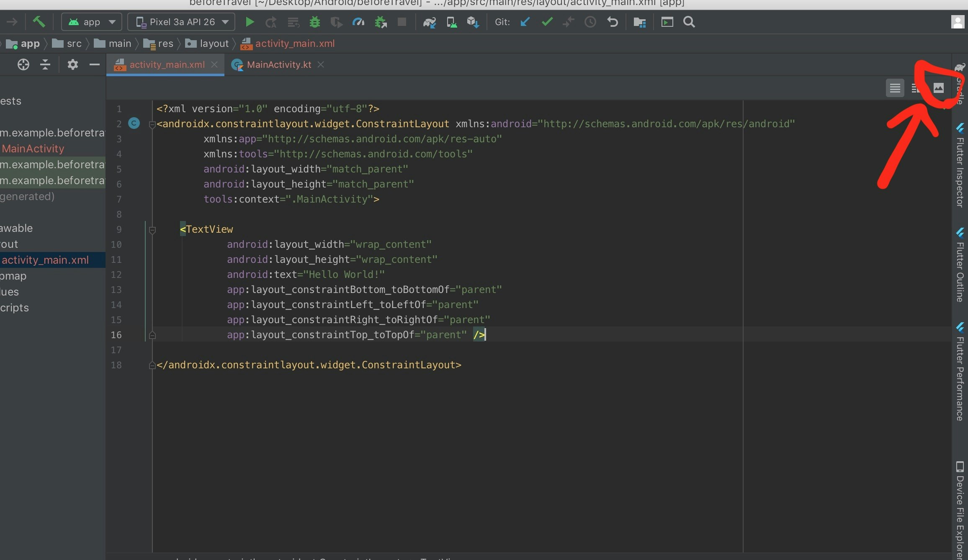Open the app run configuration dropdown
Image resolution: width=968 pixels, height=560 pixels.
tap(92, 22)
